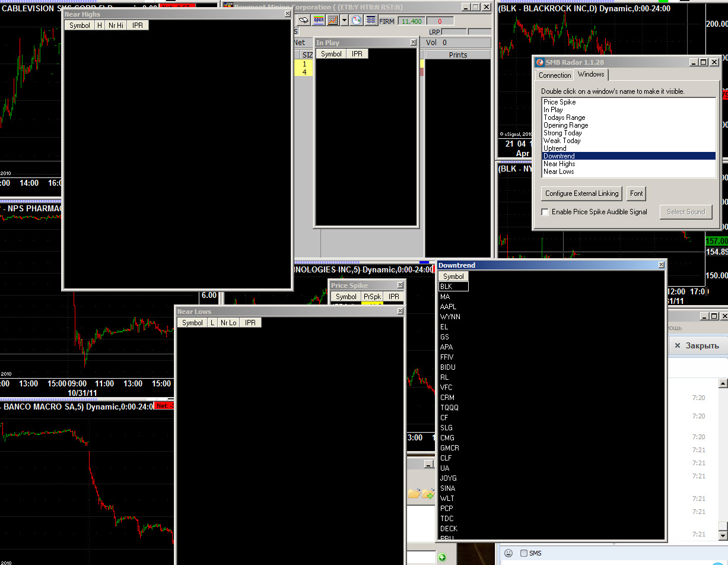Click the IPR column header in Near Highs

click(138, 25)
